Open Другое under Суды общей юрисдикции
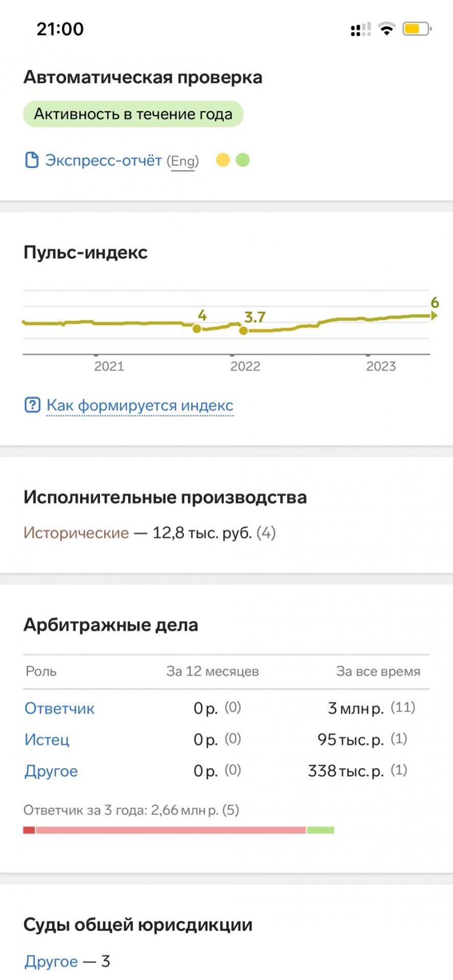Screen dimensions: 453x980 pyautogui.click(x=51, y=962)
